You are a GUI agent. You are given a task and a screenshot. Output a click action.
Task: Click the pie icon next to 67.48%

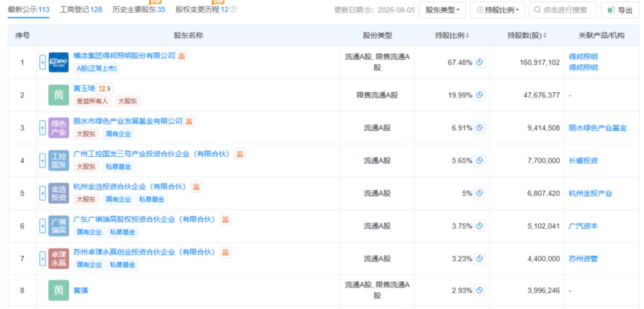pyautogui.click(x=479, y=62)
